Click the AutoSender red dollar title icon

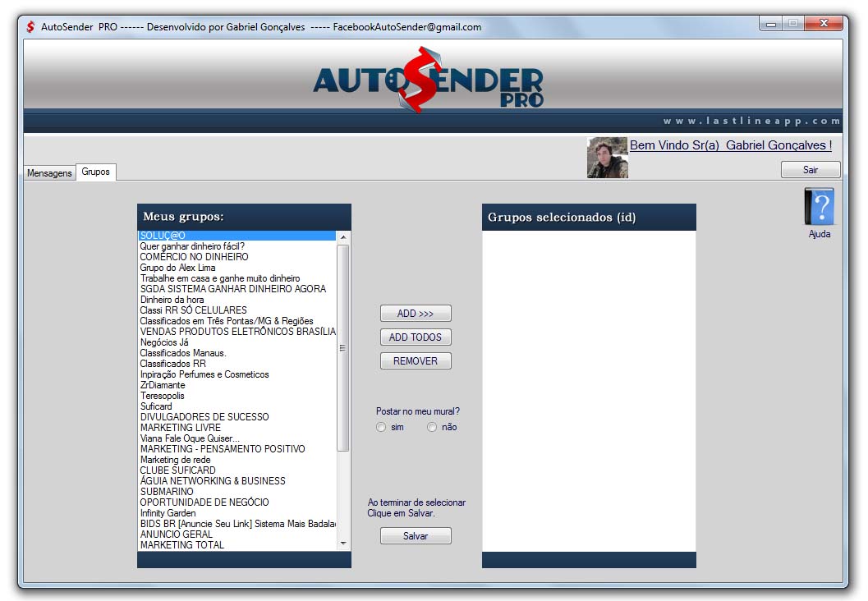click(31, 26)
